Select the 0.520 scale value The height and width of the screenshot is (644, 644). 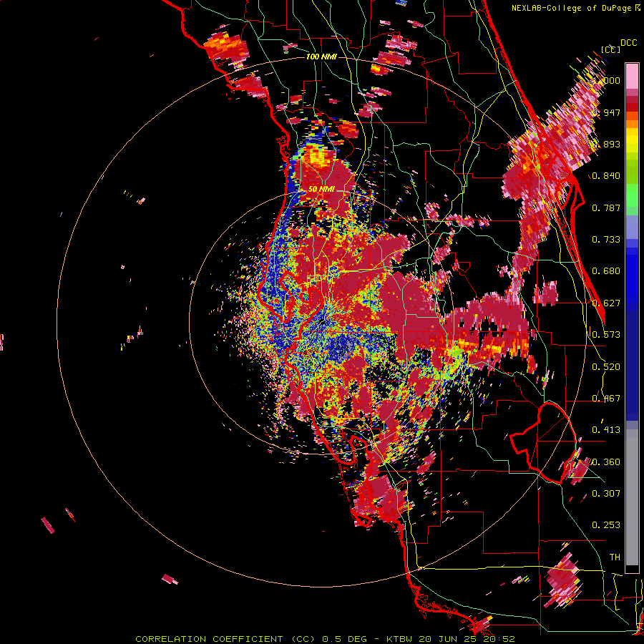[x=606, y=367]
